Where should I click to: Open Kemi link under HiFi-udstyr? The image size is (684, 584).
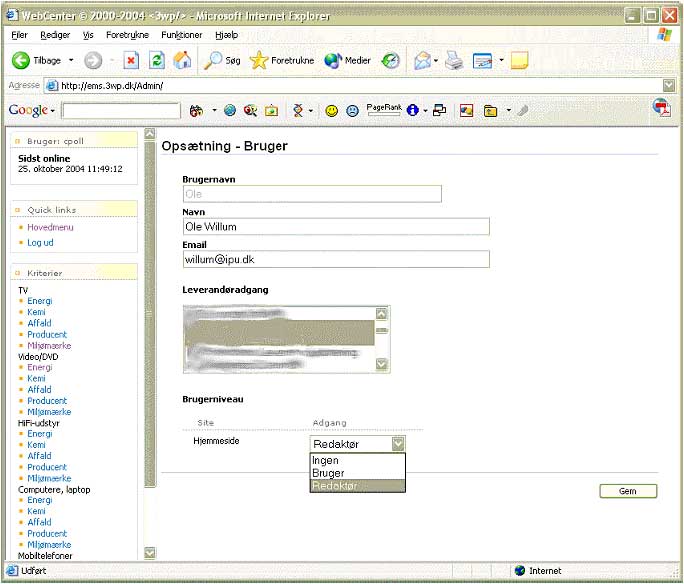(36, 445)
